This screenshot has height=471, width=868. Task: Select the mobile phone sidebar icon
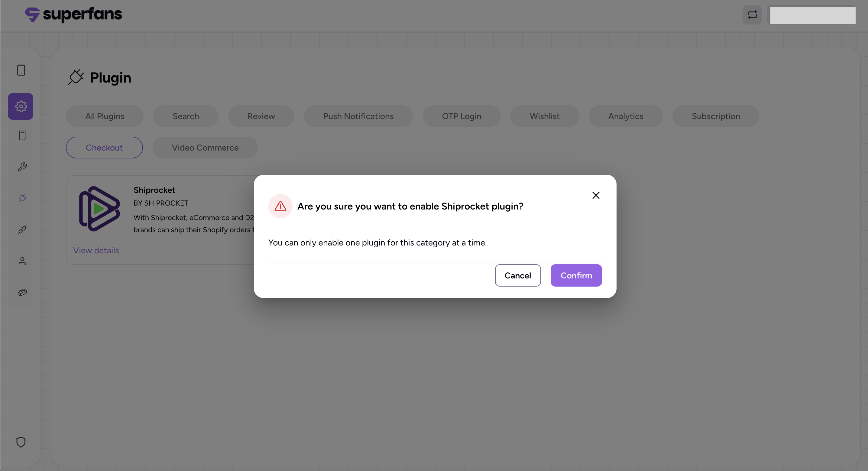(x=22, y=135)
